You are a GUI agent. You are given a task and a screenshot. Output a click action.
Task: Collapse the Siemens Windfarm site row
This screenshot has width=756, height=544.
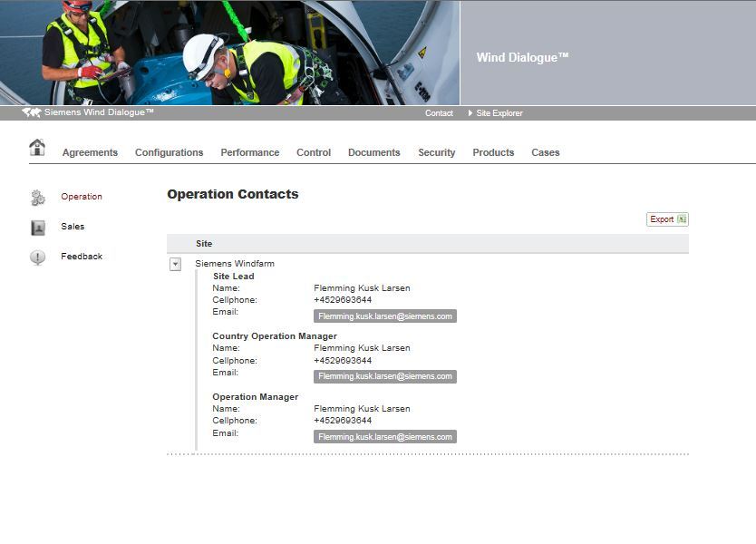point(176,264)
